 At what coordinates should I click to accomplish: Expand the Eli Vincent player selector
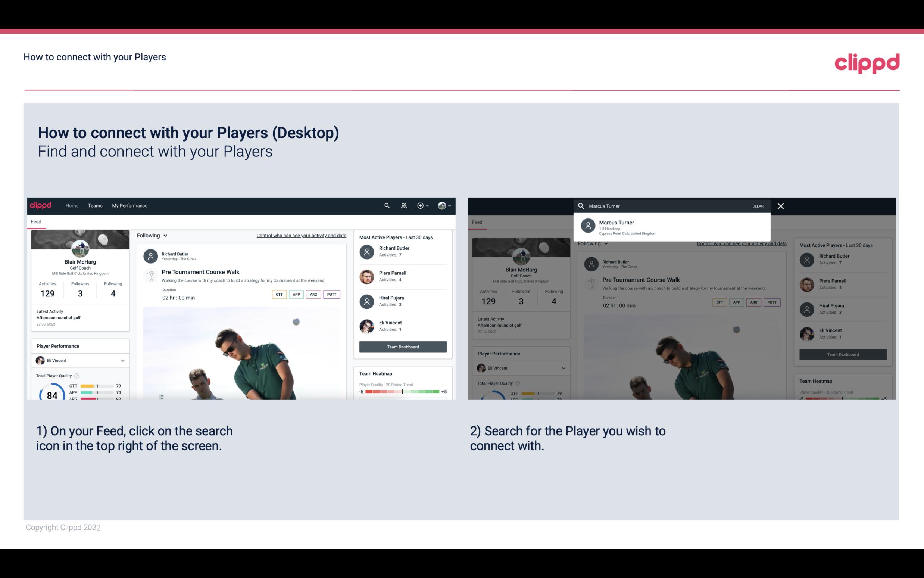[122, 360]
